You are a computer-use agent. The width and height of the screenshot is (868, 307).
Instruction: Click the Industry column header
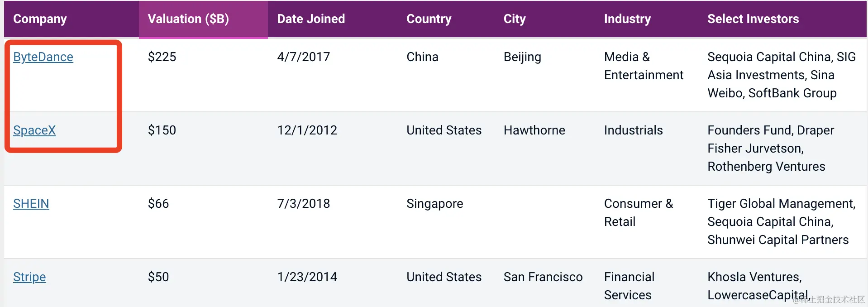[627, 19]
